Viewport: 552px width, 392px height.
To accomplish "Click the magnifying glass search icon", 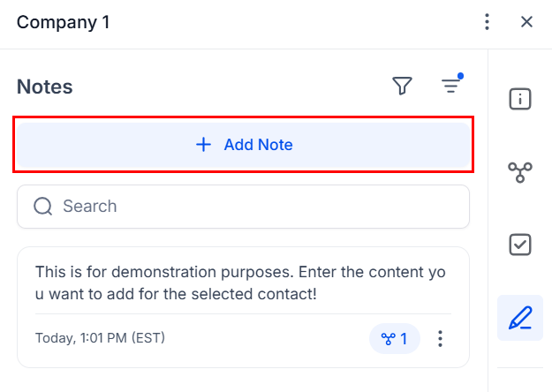I will coord(42,207).
